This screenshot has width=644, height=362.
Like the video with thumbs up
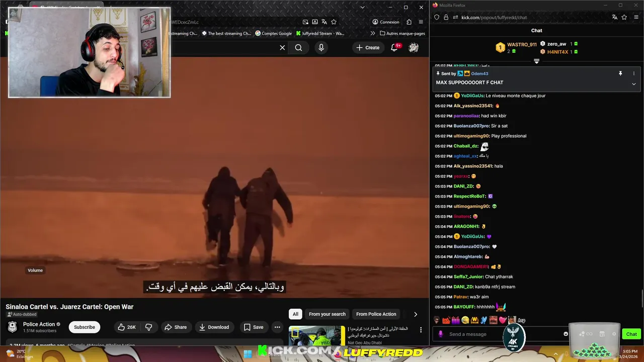pyautogui.click(x=126, y=327)
